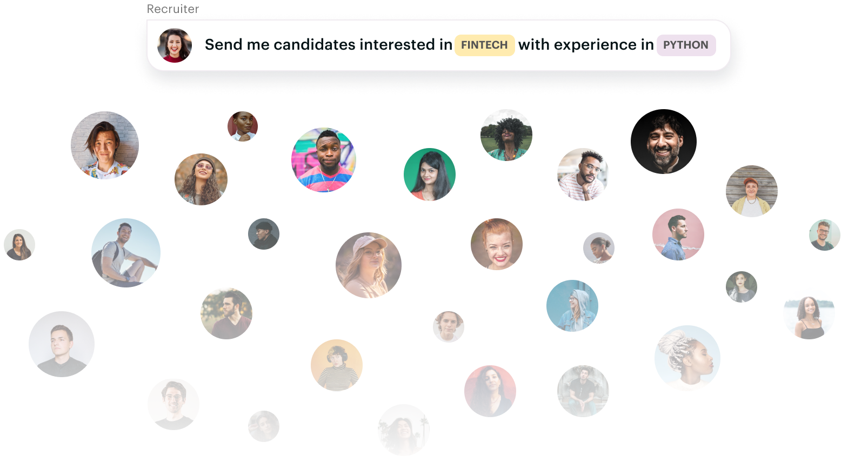
Task: Click the recruiter avatar in the message bubble
Action: pyautogui.click(x=175, y=45)
